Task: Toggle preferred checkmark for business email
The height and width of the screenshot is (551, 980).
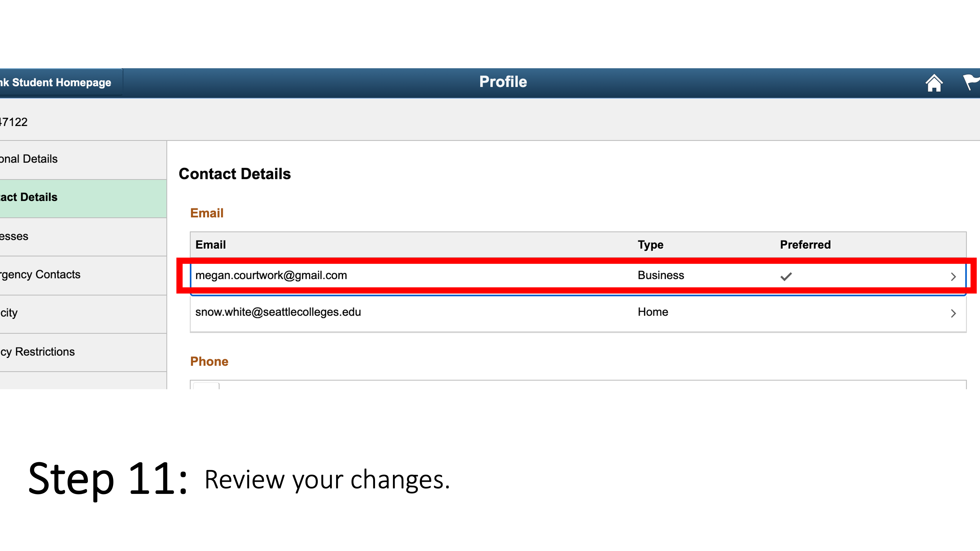Action: (786, 276)
